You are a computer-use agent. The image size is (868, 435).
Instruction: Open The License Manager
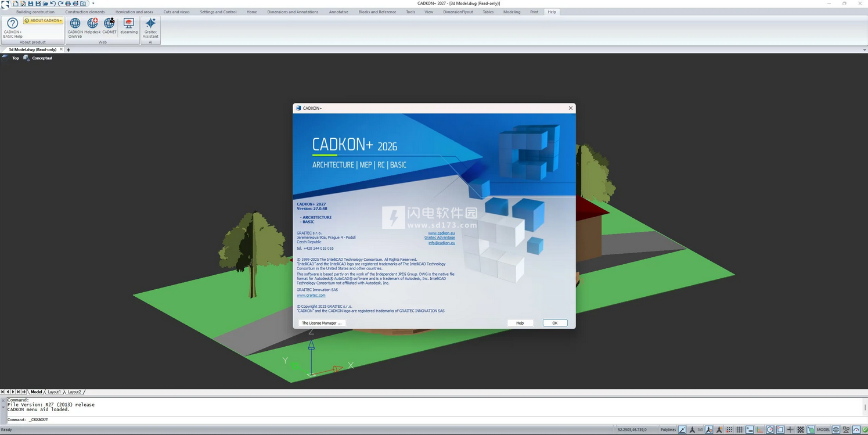click(x=322, y=323)
